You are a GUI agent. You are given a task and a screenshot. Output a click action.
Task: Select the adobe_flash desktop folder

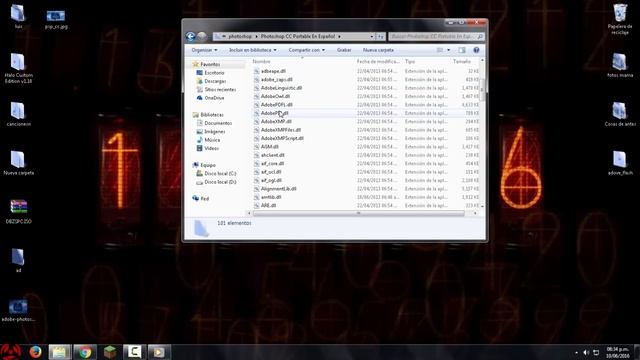point(620,162)
